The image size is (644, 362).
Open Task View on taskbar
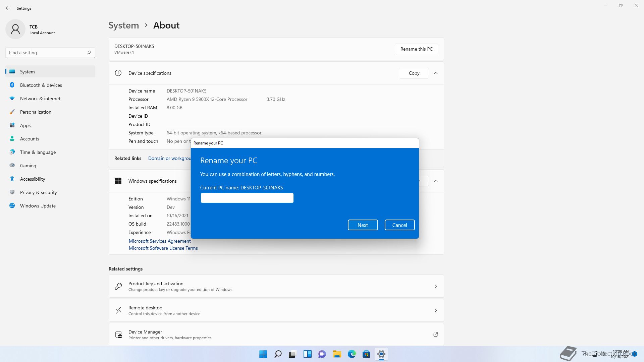click(x=293, y=354)
